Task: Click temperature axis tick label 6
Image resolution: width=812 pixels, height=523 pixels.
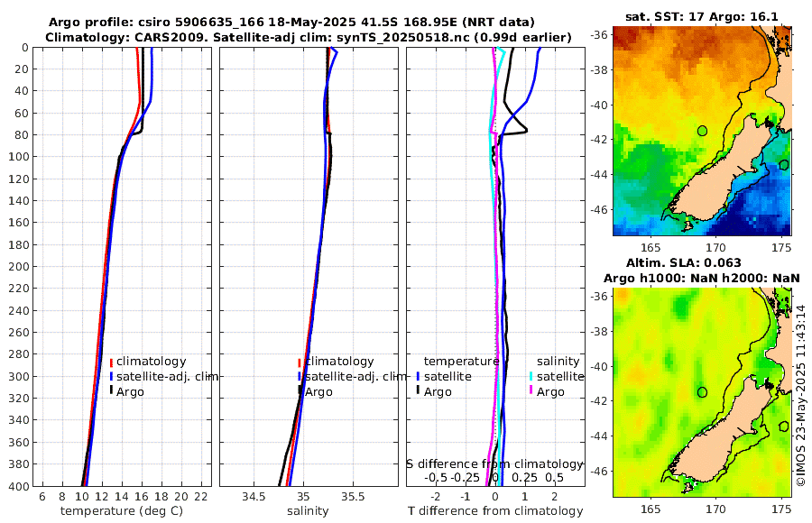Action: click(x=42, y=497)
